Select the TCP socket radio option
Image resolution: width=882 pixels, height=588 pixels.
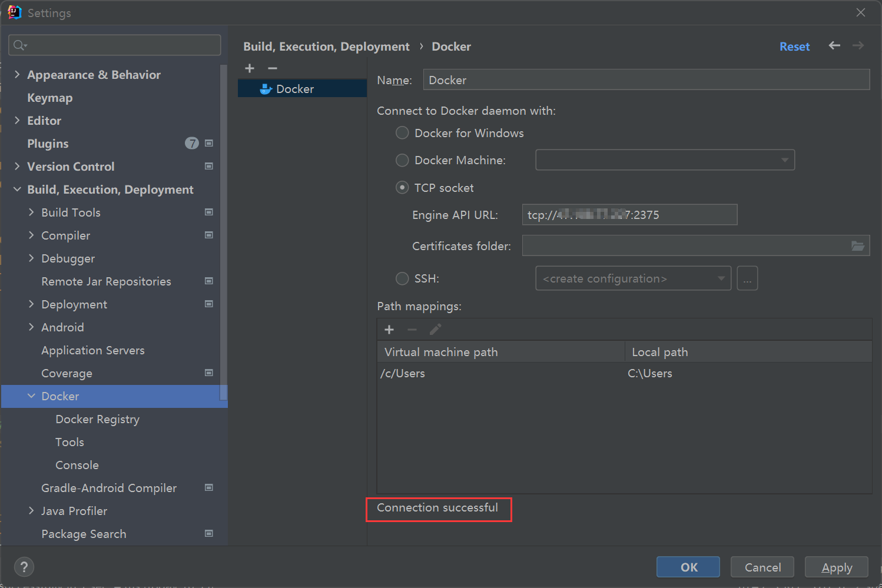pyautogui.click(x=402, y=188)
